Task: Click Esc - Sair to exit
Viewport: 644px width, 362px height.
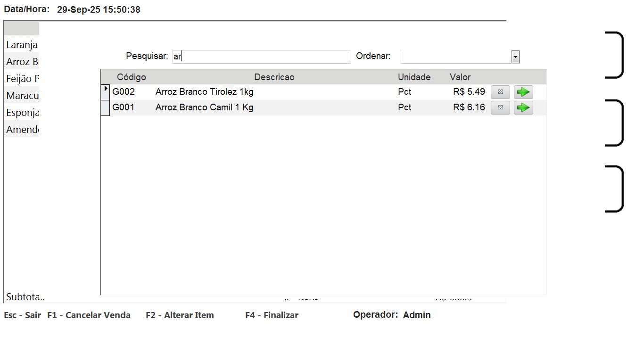Action: (22, 315)
